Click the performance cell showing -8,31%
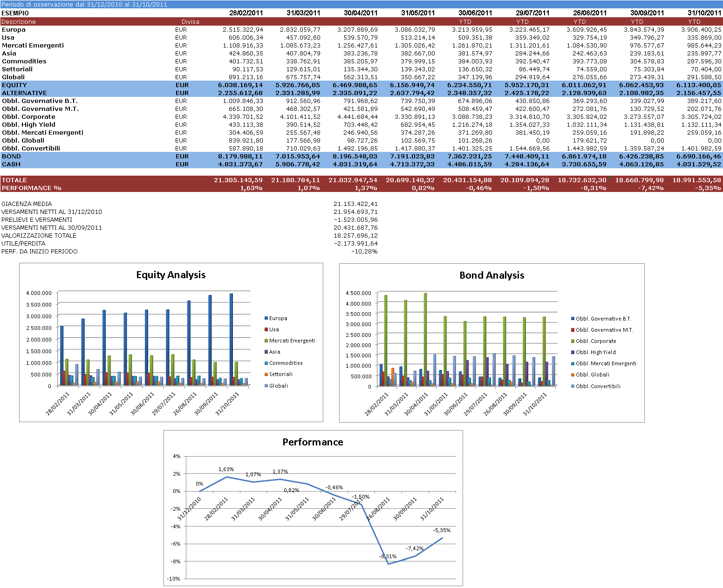Image resolution: width=723 pixels, height=588 pixels. [x=593, y=188]
